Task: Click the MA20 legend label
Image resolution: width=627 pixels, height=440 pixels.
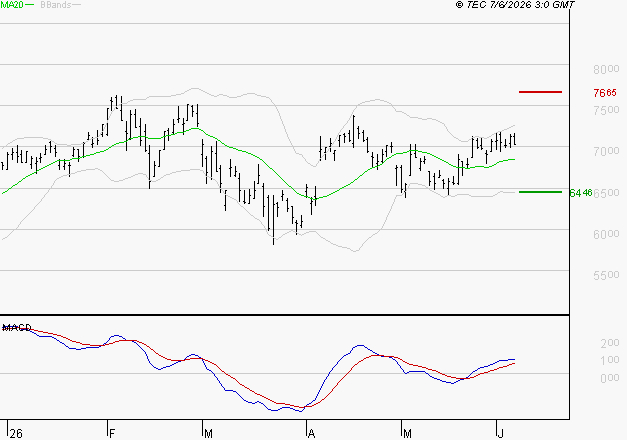Action: point(12,5)
